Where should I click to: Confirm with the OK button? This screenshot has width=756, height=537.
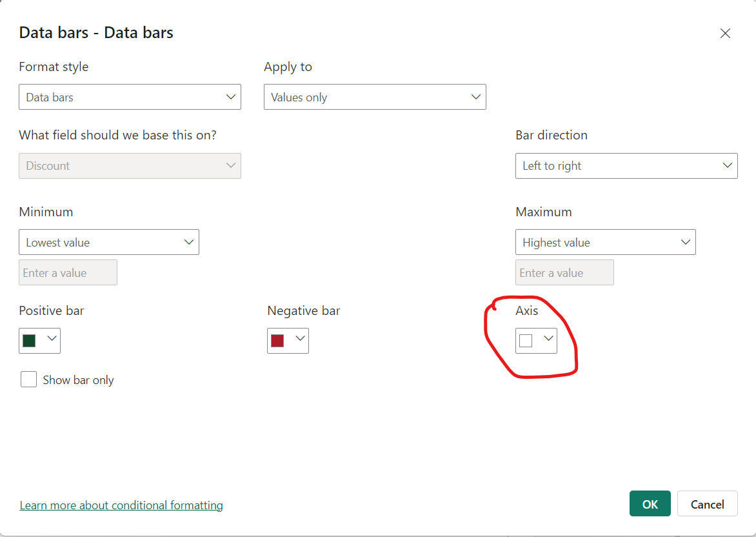[650, 503]
